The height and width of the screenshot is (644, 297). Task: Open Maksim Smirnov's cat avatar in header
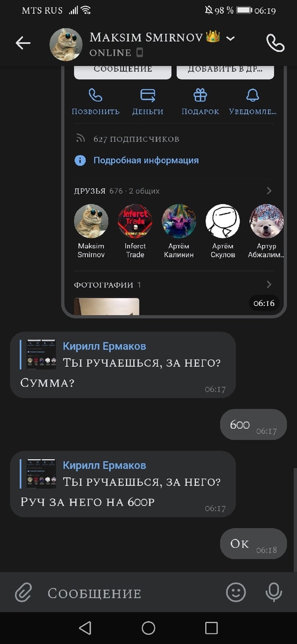tap(66, 44)
